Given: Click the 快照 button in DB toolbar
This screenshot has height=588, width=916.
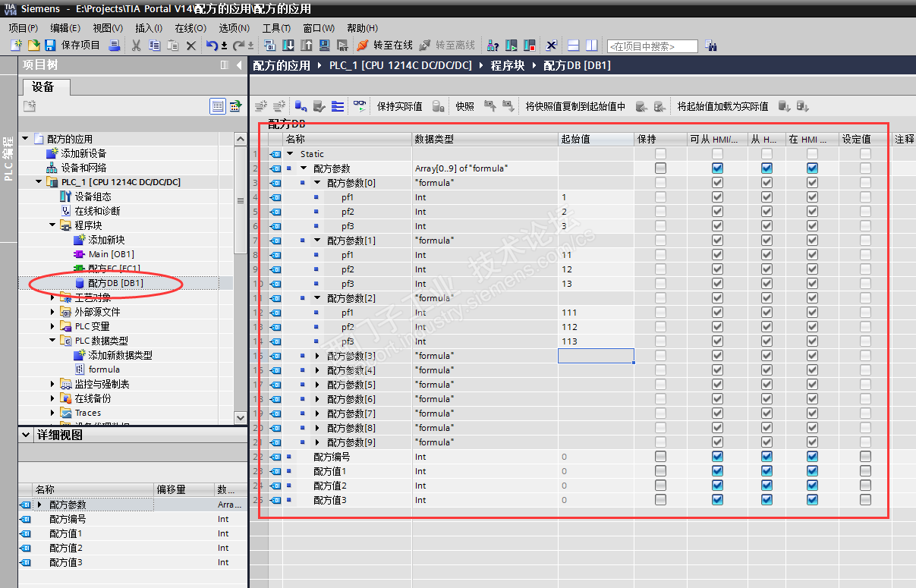Looking at the screenshot, I should 465,106.
